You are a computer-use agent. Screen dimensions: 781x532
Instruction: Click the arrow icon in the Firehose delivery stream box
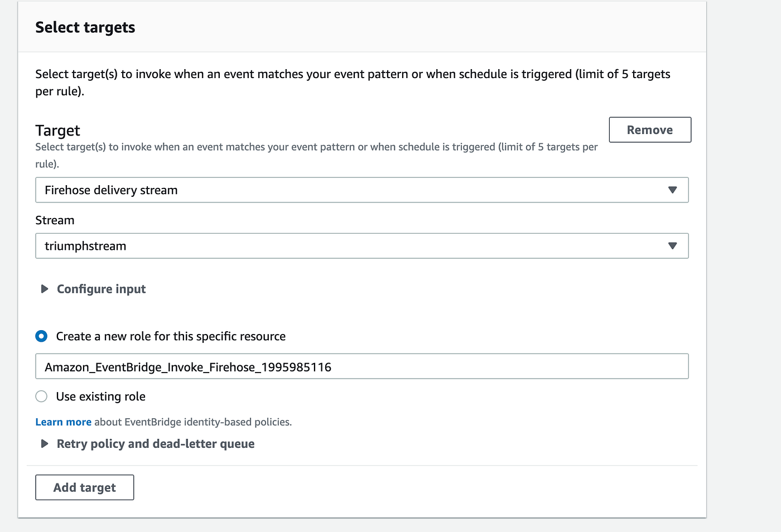point(673,190)
